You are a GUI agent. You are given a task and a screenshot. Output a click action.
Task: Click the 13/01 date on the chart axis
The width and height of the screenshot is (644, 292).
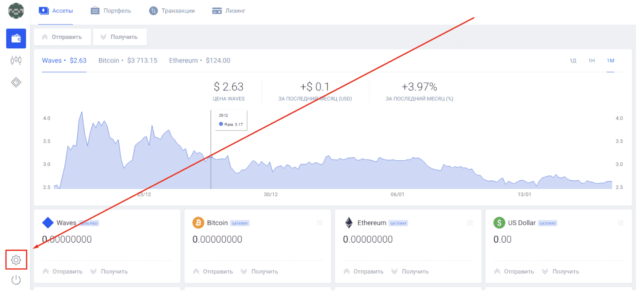[524, 195]
